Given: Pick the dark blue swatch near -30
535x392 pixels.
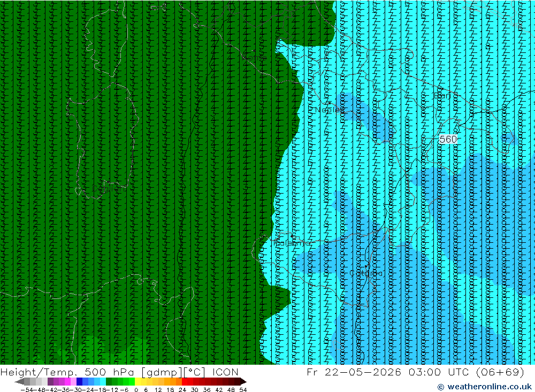Looking at the screenshot, I should pos(79,382).
